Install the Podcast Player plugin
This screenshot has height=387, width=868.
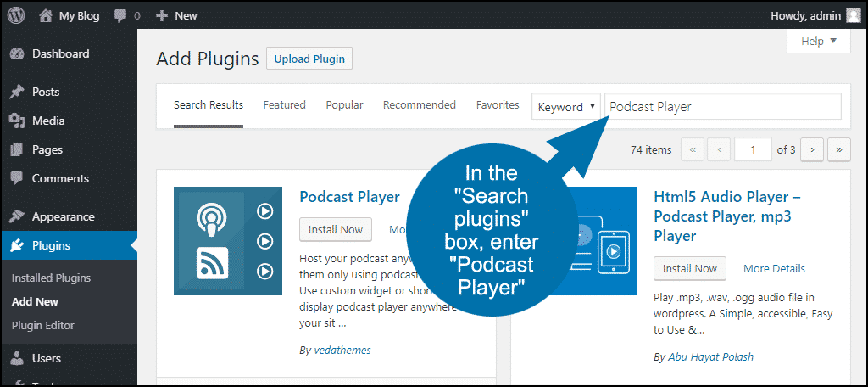click(336, 229)
